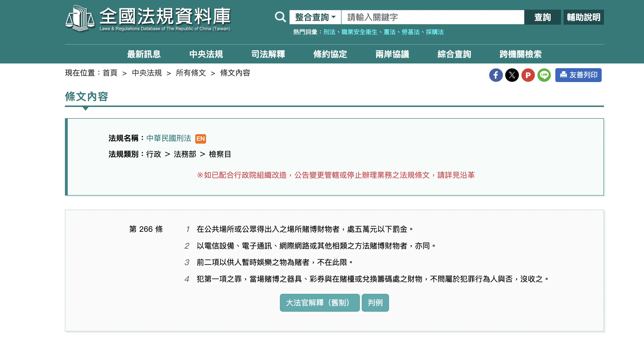Focus the 請輸入關鍵字 keyword input field
Image resolution: width=644 pixels, height=346 pixels.
click(x=433, y=17)
